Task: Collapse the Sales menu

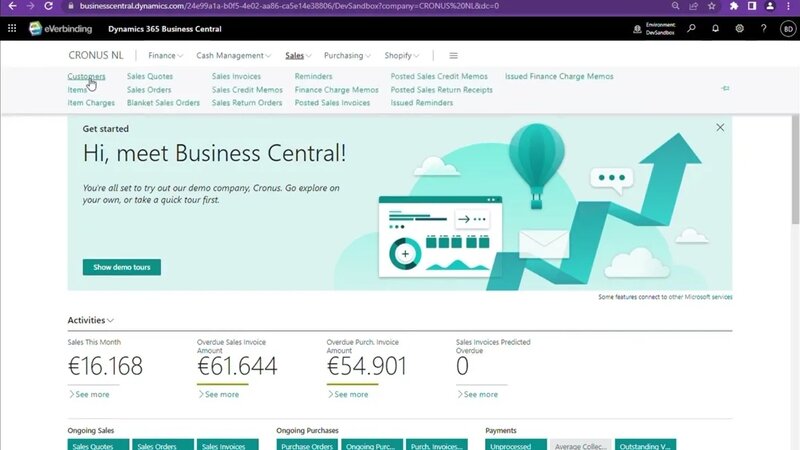Action: coord(298,56)
